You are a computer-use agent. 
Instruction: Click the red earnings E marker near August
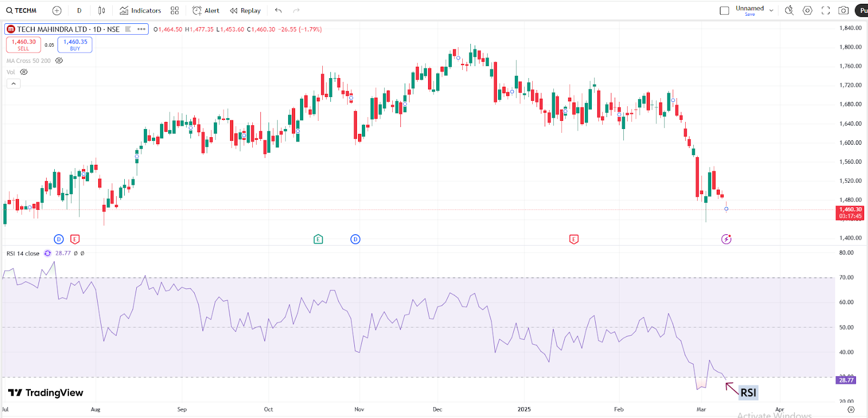click(75, 239)
